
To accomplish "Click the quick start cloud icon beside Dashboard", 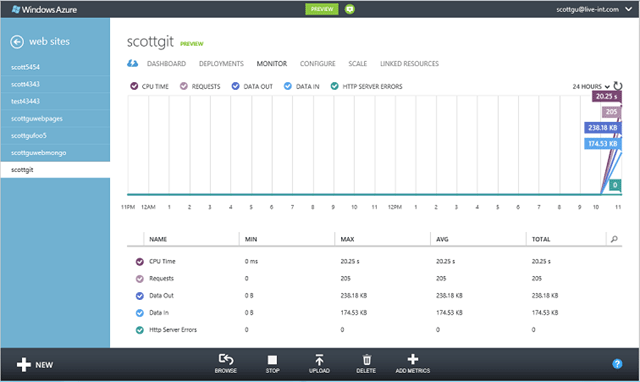I will pos(132,63).
